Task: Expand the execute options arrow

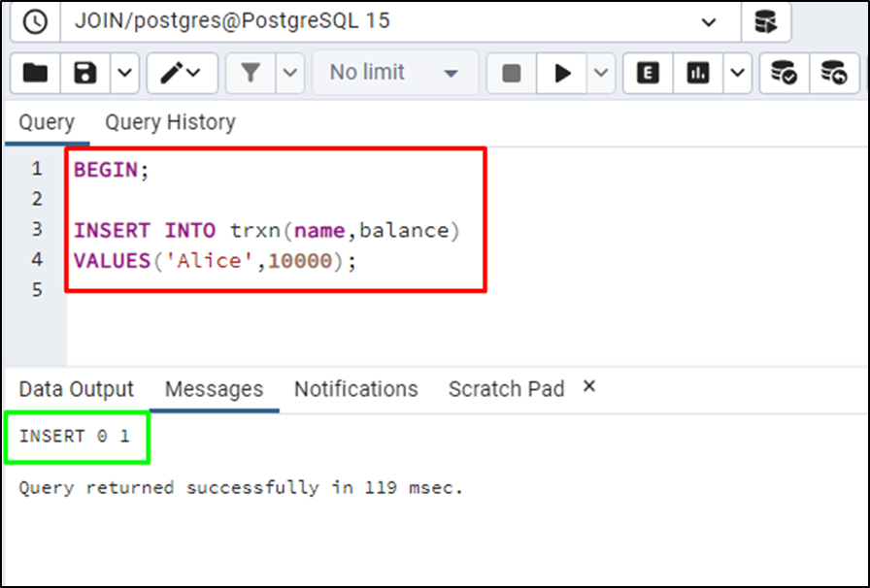Action: pyautogui.click(x=601, y=73)
